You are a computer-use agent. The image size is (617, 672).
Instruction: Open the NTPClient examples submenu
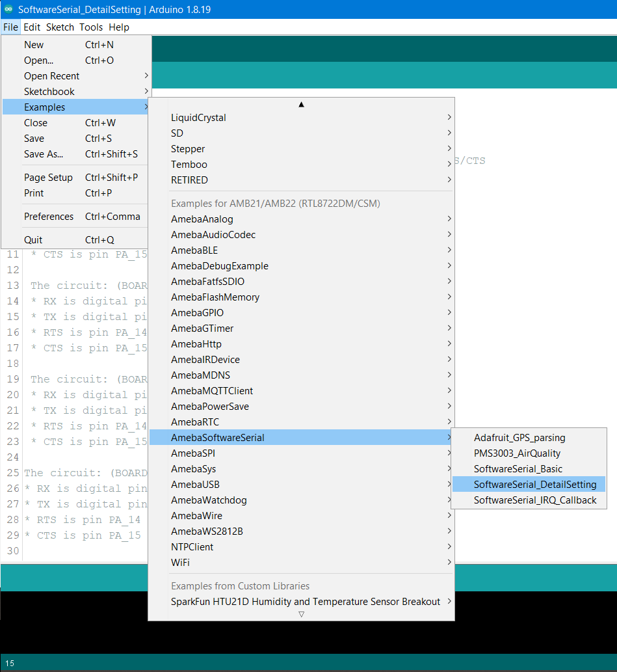(x=301, y=547)
